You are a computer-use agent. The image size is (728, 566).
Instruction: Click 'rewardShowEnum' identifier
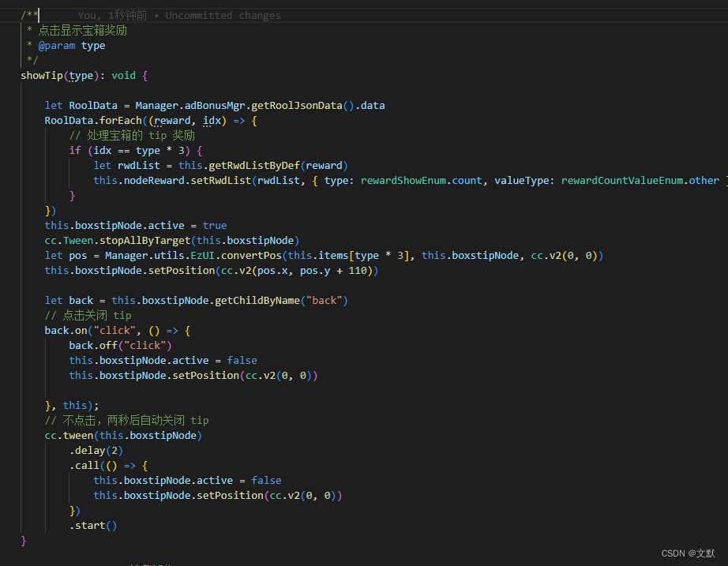click(x=403, y=181)
